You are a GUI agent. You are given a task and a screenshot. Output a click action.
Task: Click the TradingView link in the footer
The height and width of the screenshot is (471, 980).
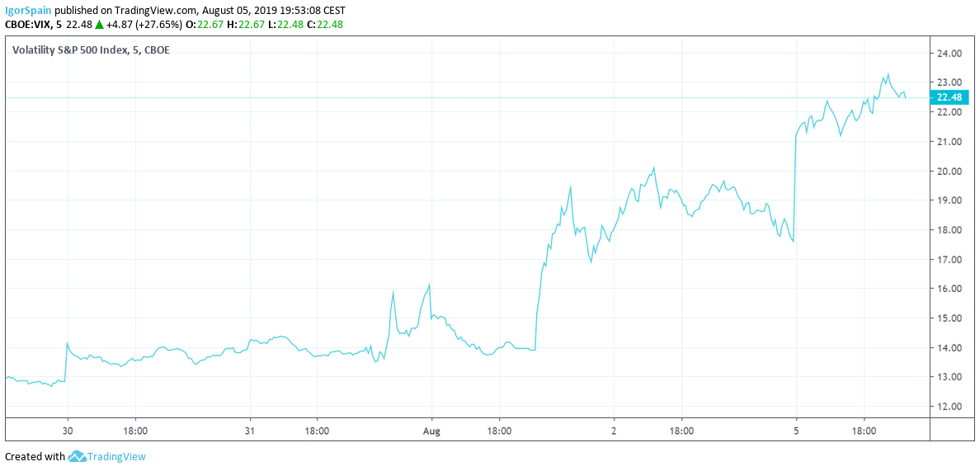click(115, 456)
